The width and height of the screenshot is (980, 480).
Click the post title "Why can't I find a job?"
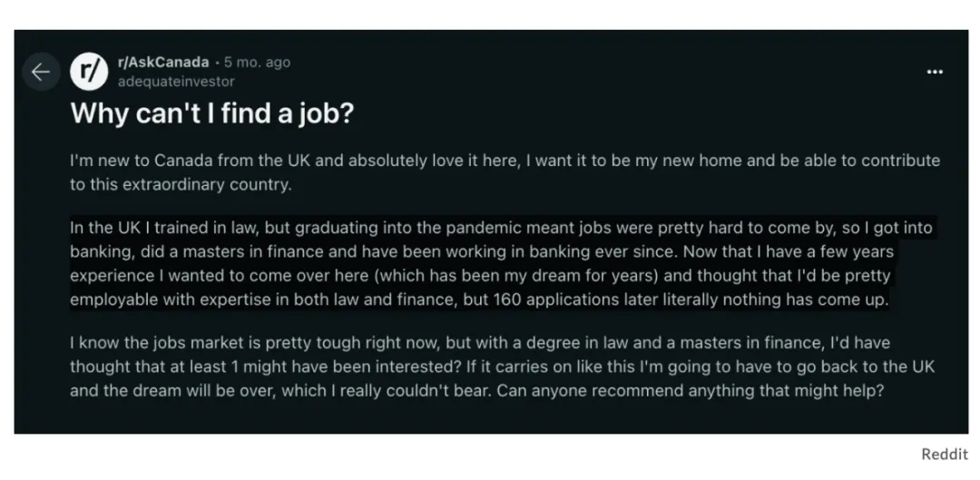point(212,113)
